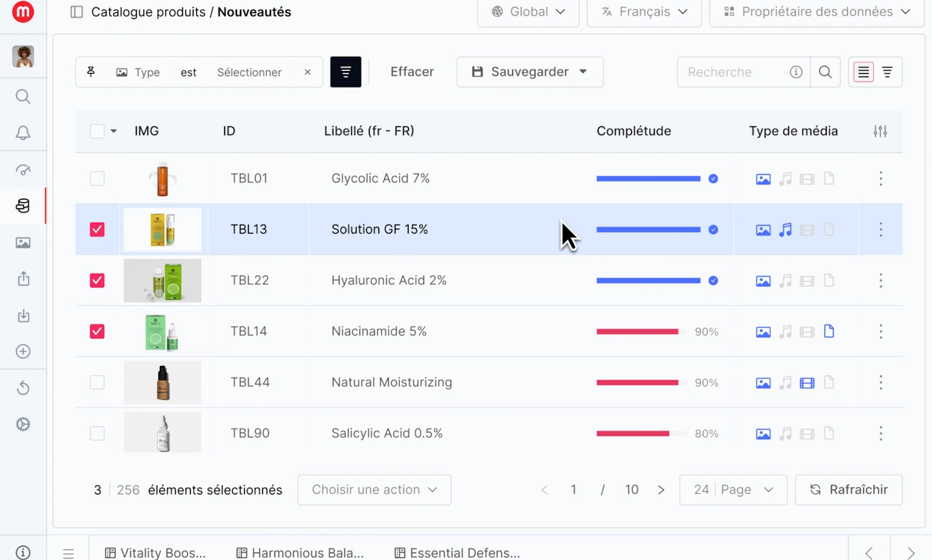Open the Essential Defens... bottom tab

457,552
